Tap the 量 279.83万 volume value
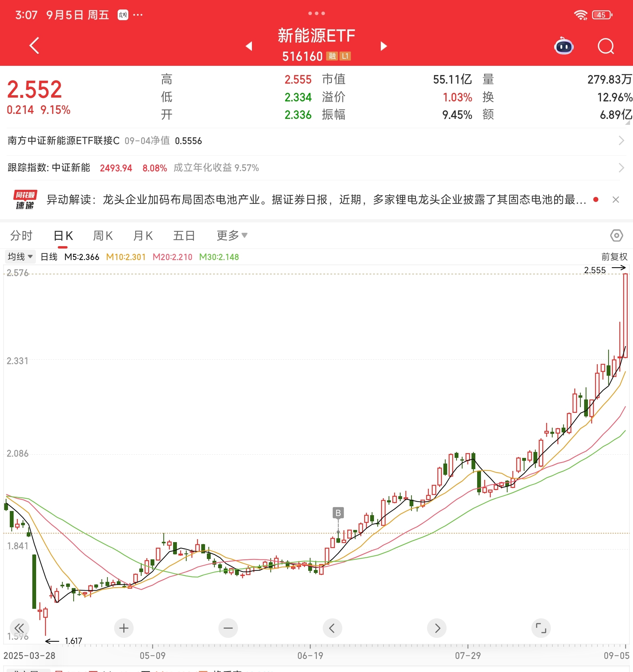 609,79
